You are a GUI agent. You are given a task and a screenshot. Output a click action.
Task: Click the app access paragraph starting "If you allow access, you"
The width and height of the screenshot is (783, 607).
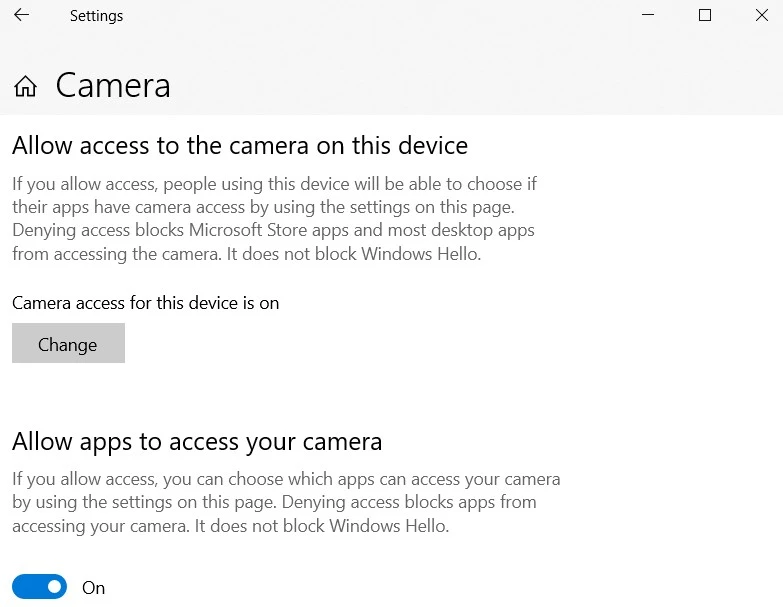[286, 502]
